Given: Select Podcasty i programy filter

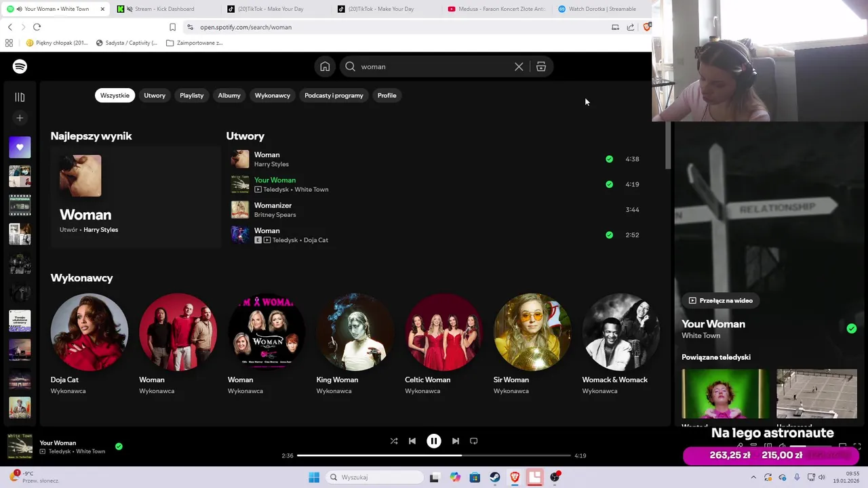Looking at the screenshot, I should tap(334, 96).
